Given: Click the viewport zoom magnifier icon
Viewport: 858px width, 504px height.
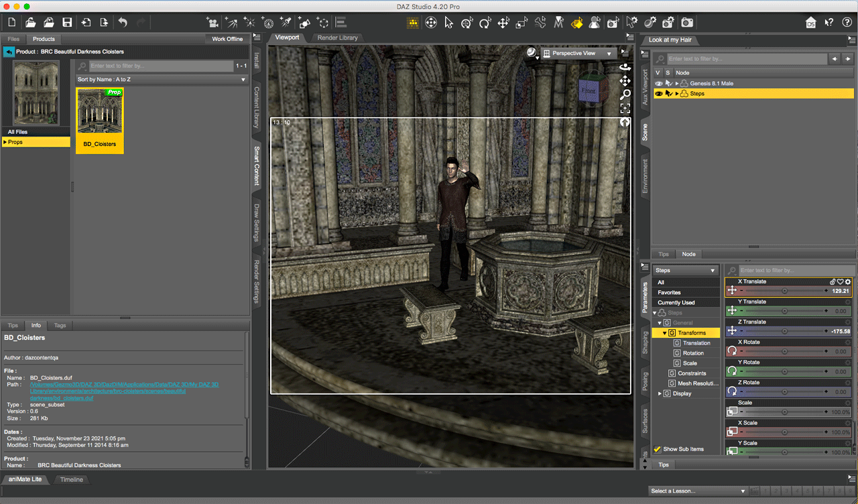Looking at the screenshot, I should (x=625, y=94).
